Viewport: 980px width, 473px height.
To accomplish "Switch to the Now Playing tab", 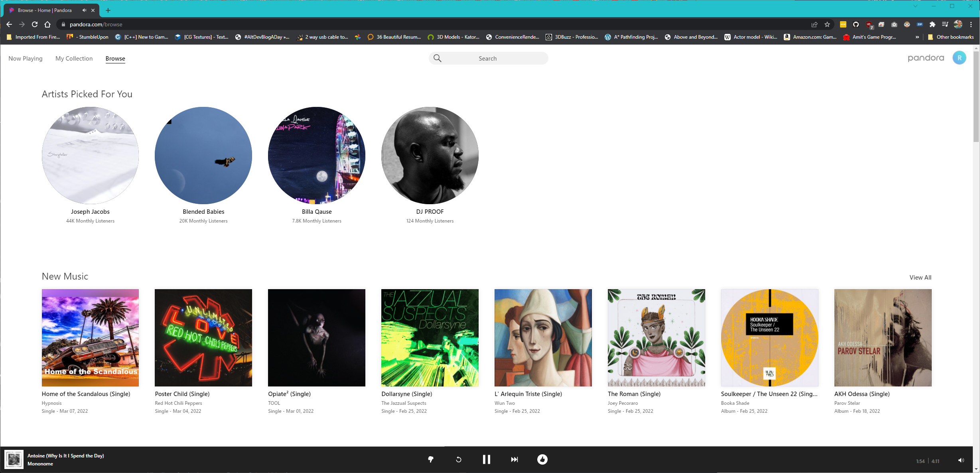I will click(26, 59).
